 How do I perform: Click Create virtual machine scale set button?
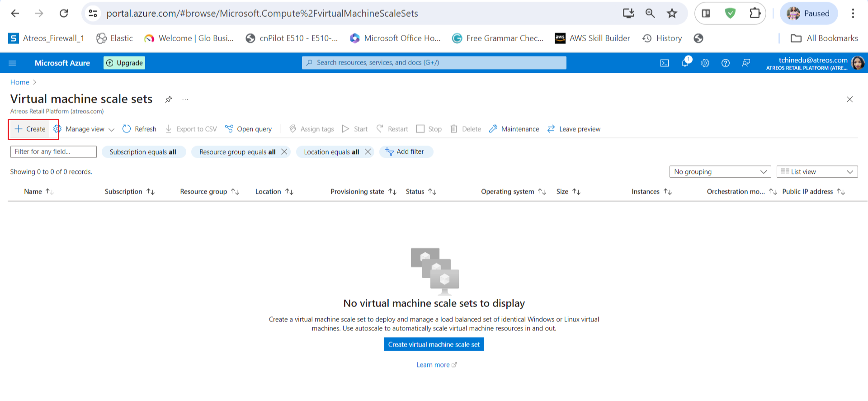[x=434, y=344]
